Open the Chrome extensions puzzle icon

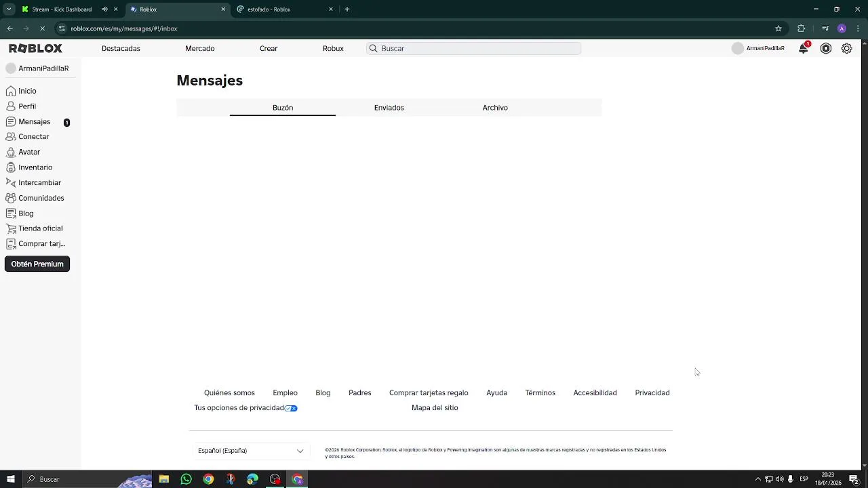click(801, 28)
